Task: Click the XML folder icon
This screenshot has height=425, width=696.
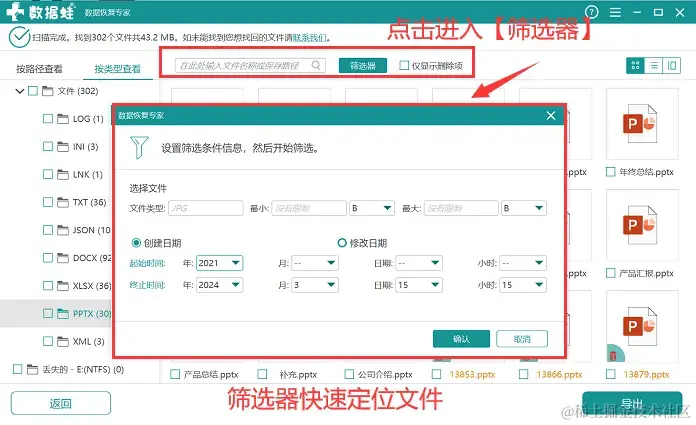Action: tap(63, 341)
